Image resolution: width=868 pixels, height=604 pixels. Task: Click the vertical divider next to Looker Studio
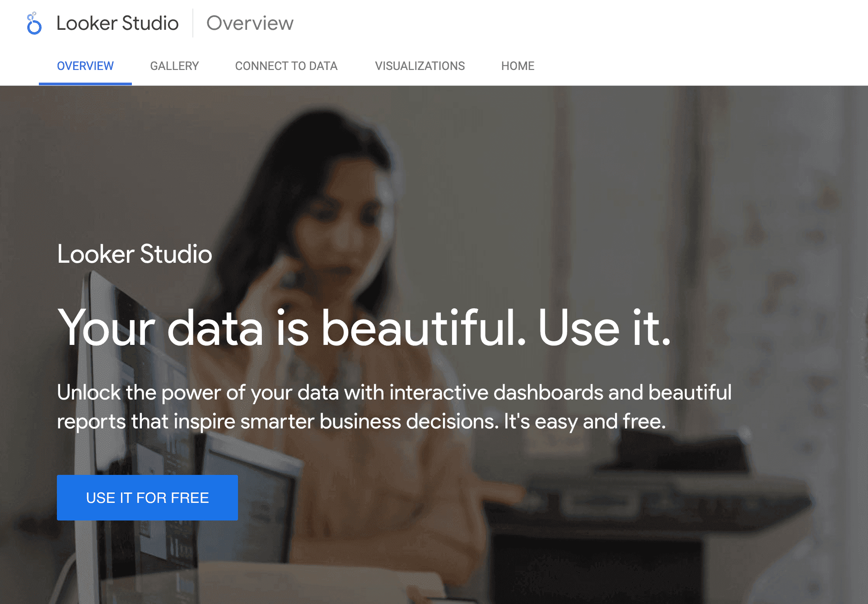193,23
